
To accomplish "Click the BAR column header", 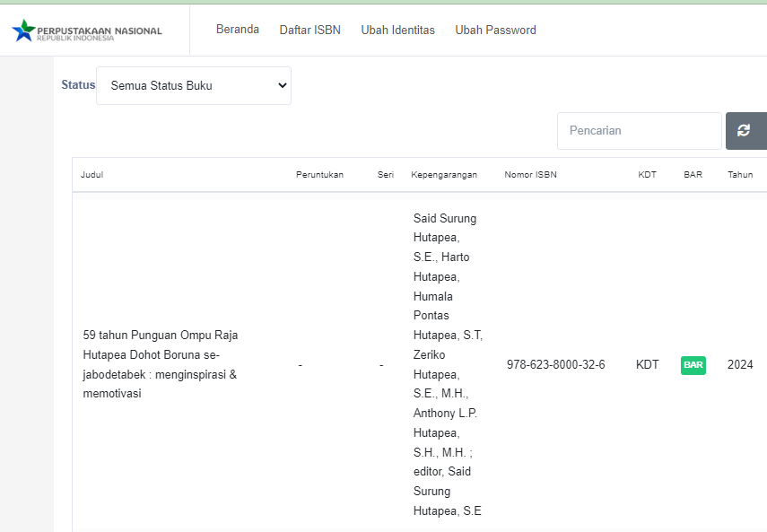I will click(x=693, y=175).
